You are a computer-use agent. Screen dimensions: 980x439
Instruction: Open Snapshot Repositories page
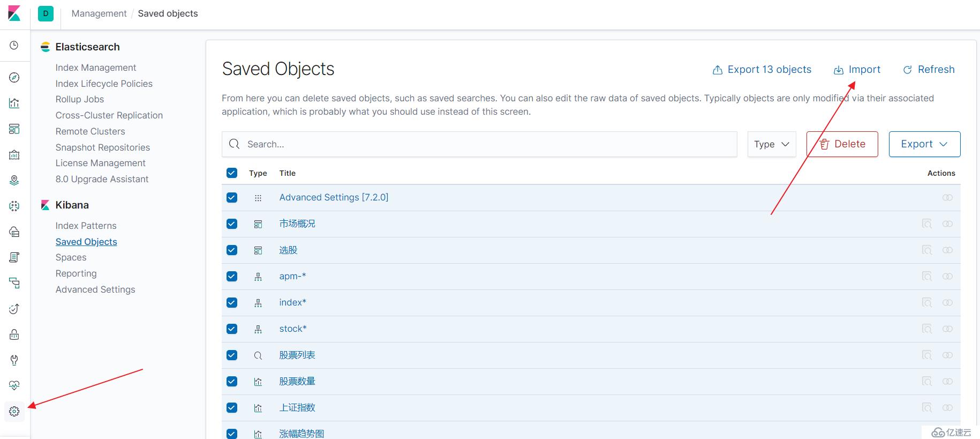click(x=103, y=147)
